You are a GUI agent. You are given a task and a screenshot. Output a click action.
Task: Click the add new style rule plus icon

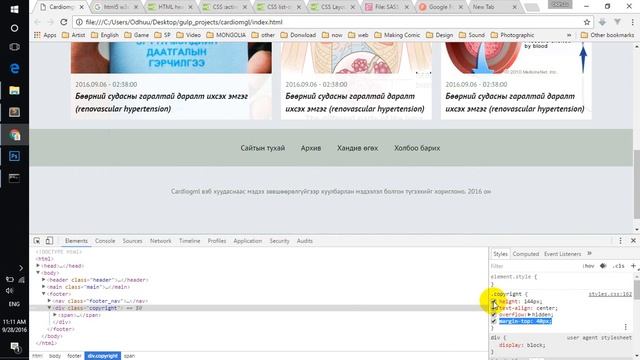click(633, 266)
